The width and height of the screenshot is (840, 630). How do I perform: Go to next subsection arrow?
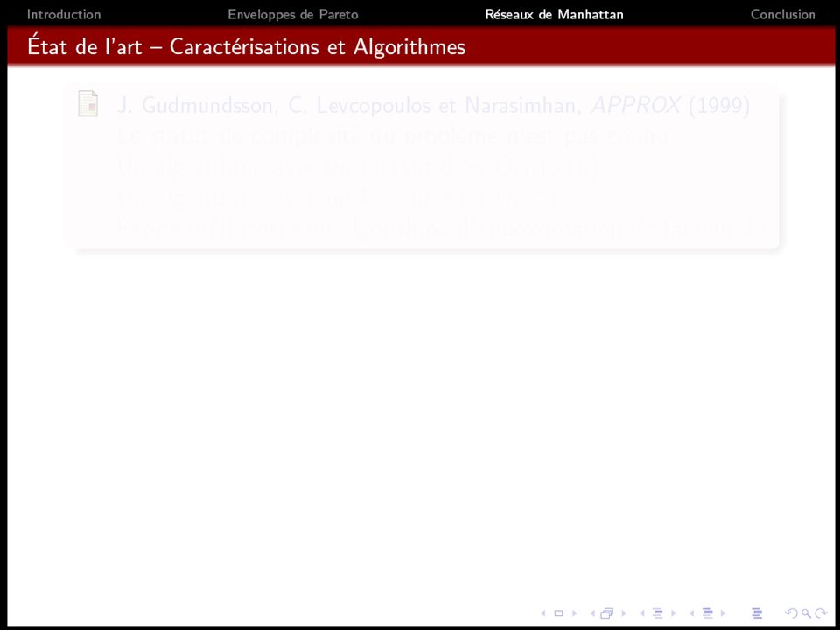click(674, 613)
